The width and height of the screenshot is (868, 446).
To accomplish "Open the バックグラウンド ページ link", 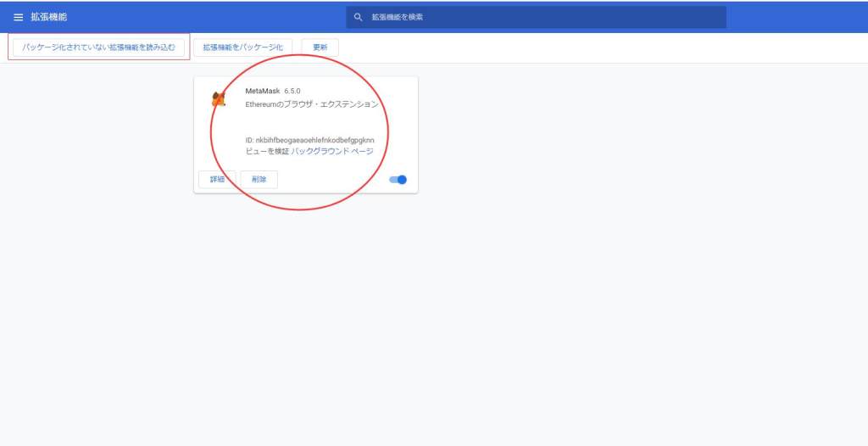I will pyautogui.click(x=332, y=151).
